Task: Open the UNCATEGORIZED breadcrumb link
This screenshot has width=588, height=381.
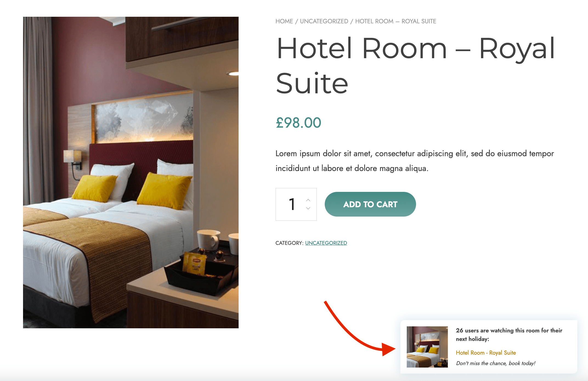Action: 324,21
